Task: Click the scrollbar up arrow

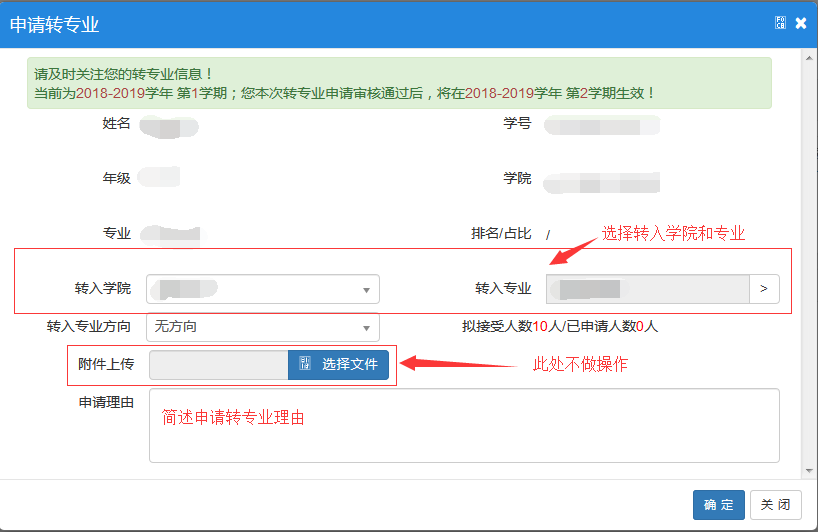Action: [809, 57]
